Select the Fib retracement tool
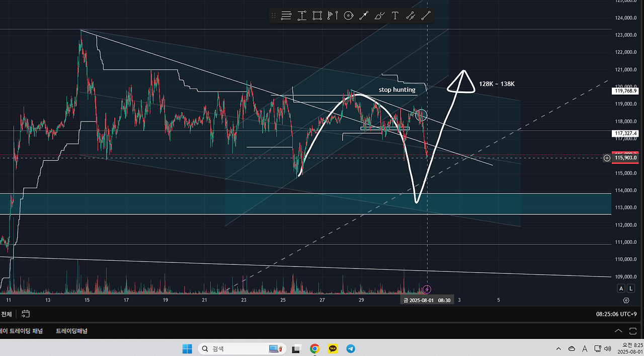 (286, 16)
